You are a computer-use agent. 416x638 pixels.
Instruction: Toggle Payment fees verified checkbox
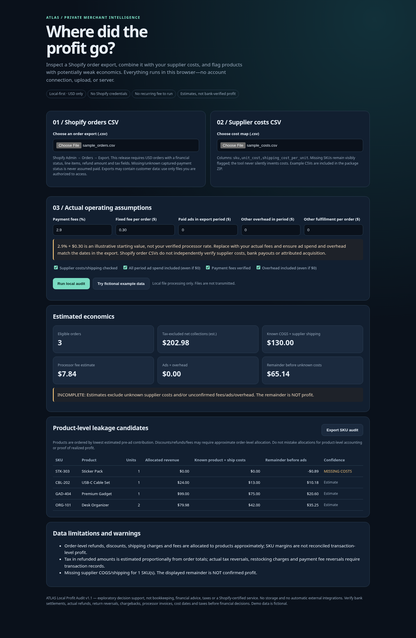tap(208, 268)
